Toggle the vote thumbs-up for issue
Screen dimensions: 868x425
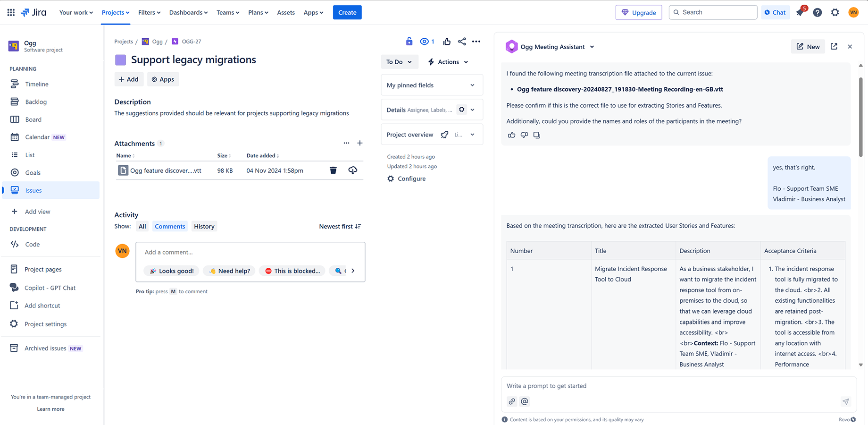pyautogui.click(x=447, y=42)
